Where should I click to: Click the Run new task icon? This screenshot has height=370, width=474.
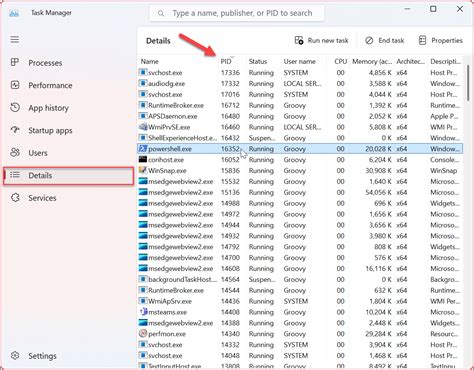pos(299,40)
